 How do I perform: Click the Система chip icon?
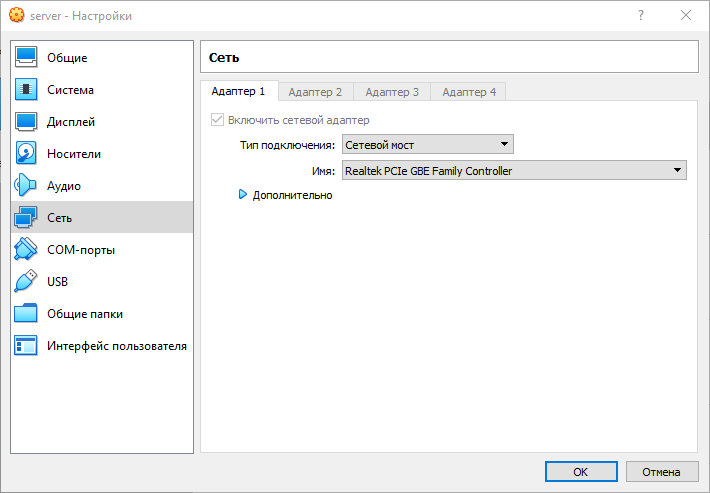pos(26,89)
